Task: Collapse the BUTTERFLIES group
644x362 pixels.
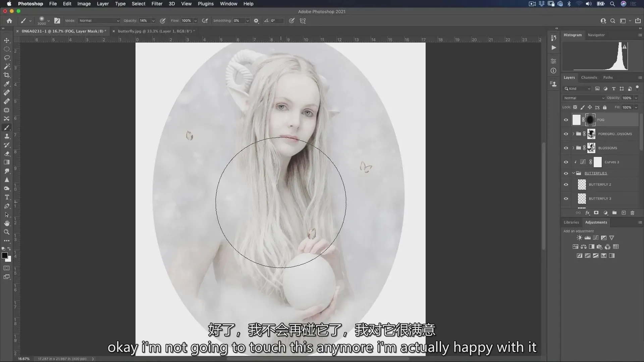Action: [x=573, y=173]
